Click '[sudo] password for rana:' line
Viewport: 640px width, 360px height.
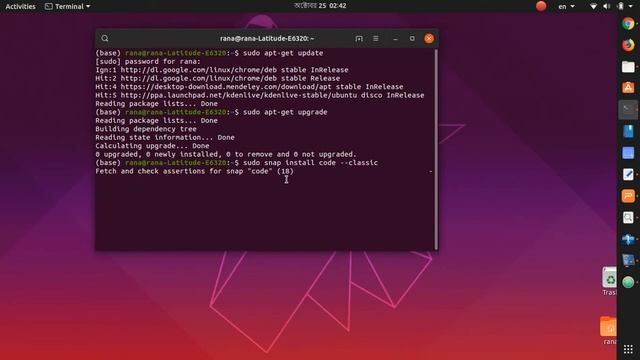(x=148, y=62)
